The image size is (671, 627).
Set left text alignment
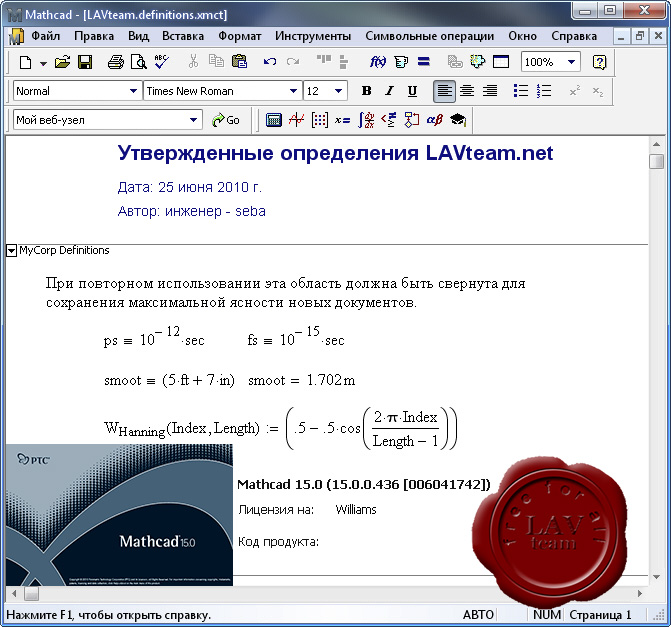click(x=444, y=91)
